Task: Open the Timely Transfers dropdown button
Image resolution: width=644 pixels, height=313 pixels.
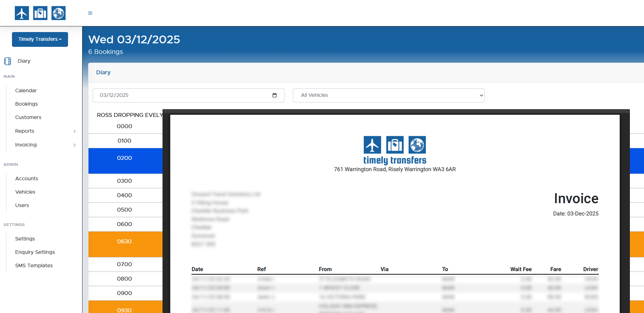Action: (x=40, y=39)
